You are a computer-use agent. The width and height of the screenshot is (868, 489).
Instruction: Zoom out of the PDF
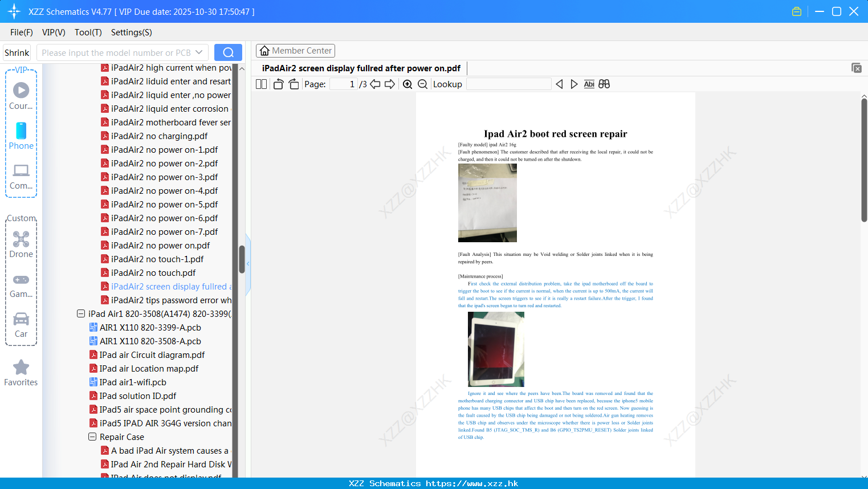tap(422, 84)
